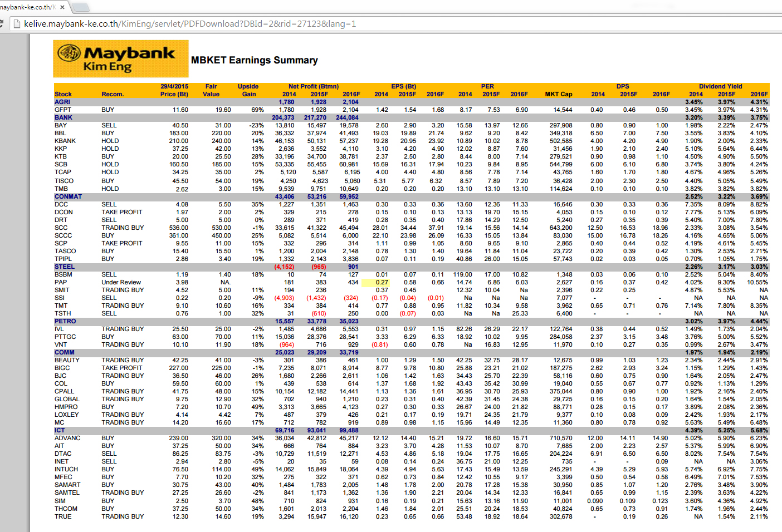Click the MBKET Earnings Summary title
Viewport: 782px width, 532px height.
click(x=254, y=60)
